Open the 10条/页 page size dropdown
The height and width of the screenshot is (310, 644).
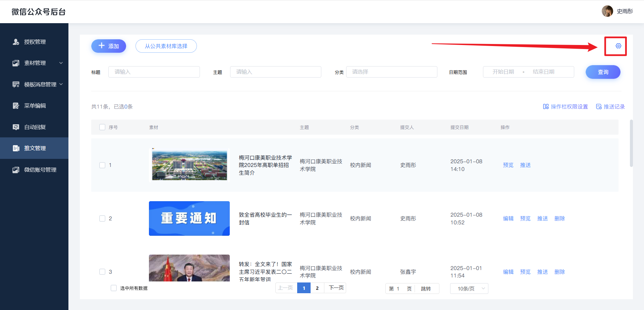tap(469, 289)
